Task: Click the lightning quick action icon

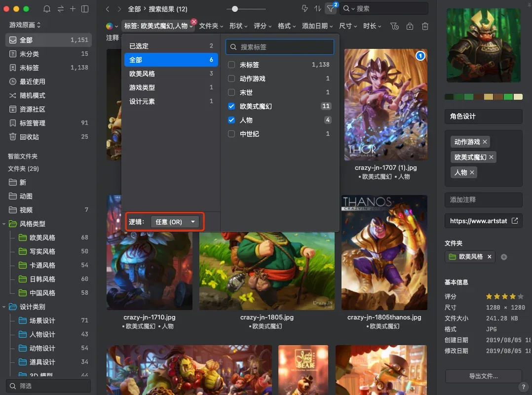Action: (x=304, y=8)
